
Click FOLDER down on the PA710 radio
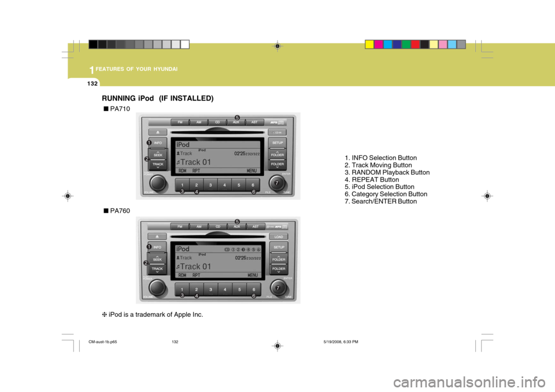277,165
